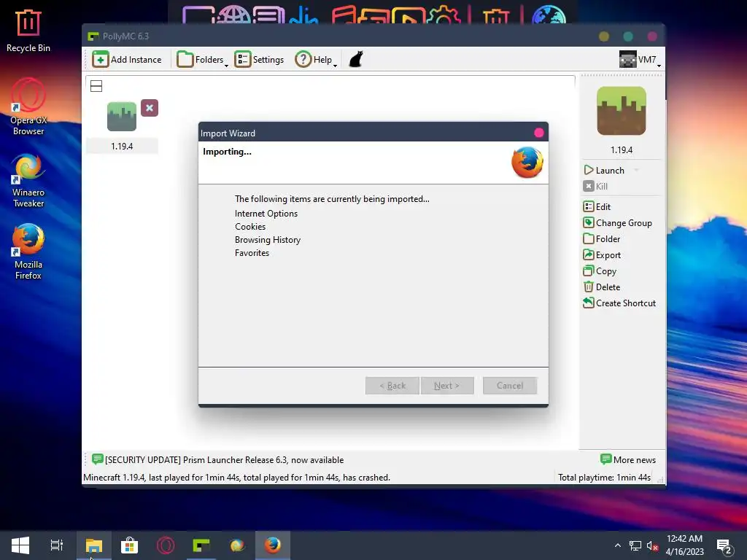Open the Windows Start menu
The height and width of the screenshot is (560, 747).
click(x=20, y=545)
